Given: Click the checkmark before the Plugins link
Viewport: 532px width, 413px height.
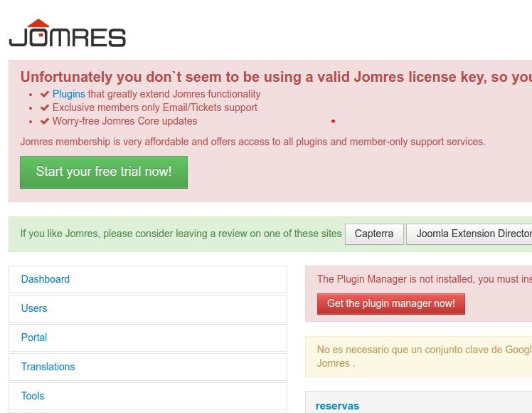Looking at the screenshot, I should tap(44, 94).
